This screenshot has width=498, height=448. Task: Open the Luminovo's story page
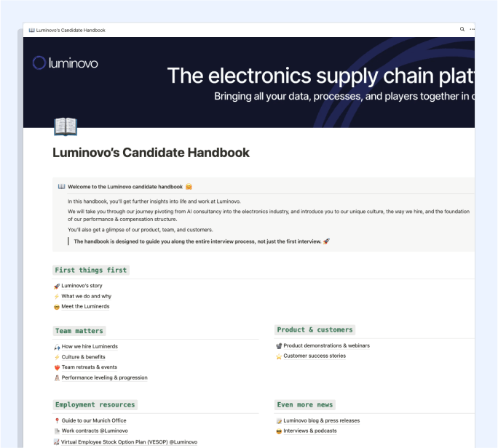pyautogui.click(x=82, y=286)
